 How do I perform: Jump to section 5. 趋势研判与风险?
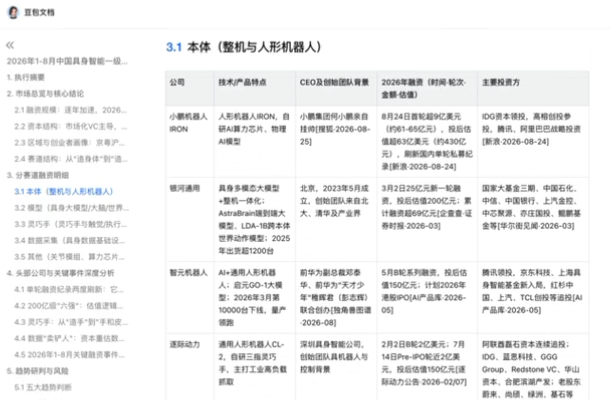click(37, 371)
